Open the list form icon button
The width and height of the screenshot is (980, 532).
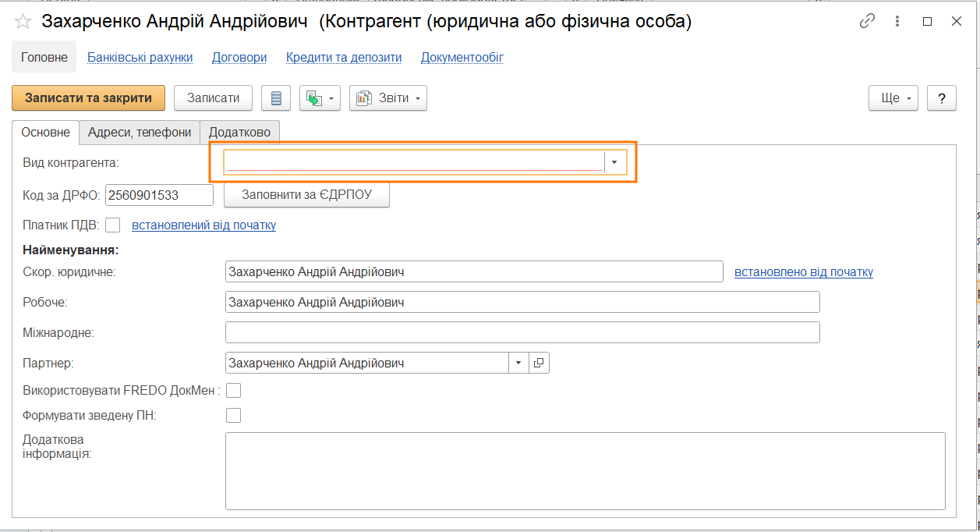point(276,98)
